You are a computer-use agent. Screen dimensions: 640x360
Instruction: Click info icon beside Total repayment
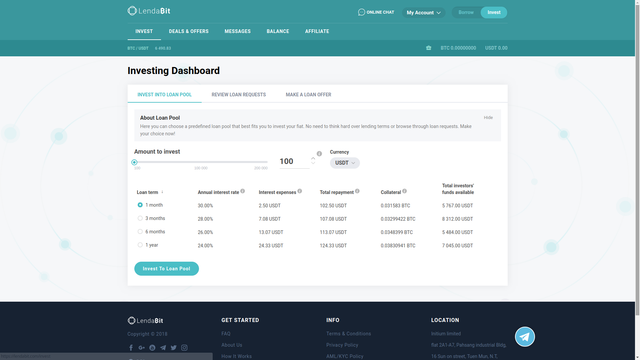(x=357, y=191)
